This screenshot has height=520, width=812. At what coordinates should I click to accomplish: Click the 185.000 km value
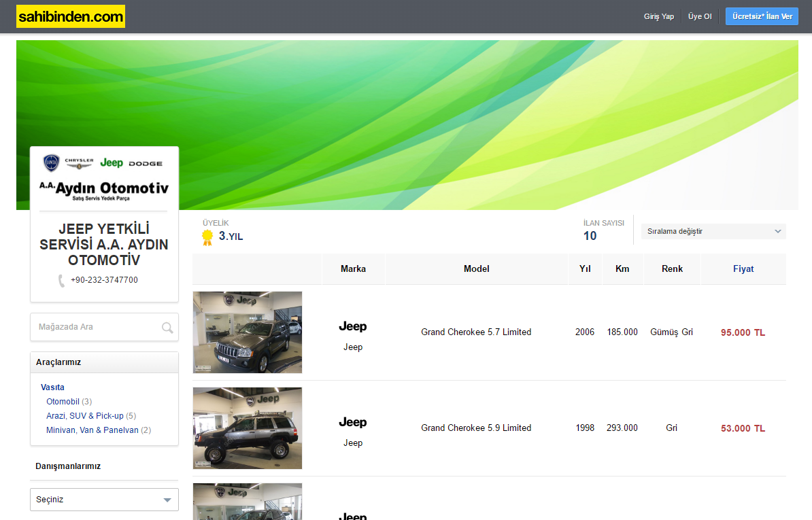(622, 332)
